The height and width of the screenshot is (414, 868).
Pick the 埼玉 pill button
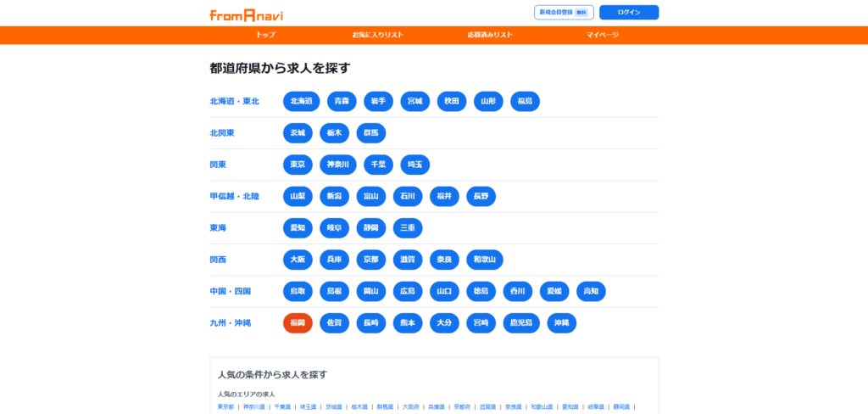[415, 165]
